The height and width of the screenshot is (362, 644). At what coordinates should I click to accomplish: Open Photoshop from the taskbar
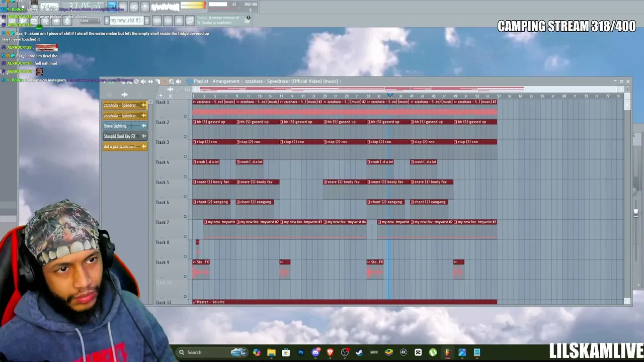301,352
